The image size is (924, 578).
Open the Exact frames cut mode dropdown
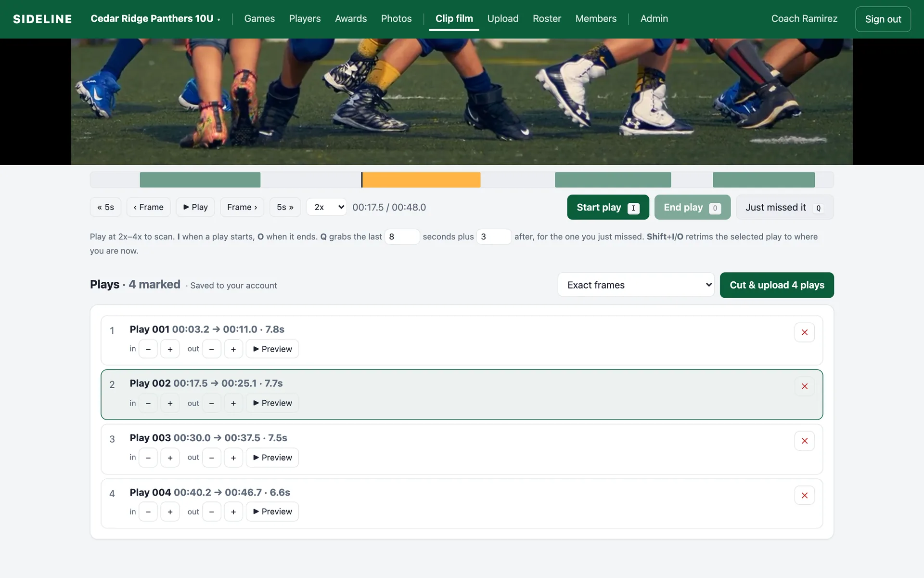coord(636,285)
